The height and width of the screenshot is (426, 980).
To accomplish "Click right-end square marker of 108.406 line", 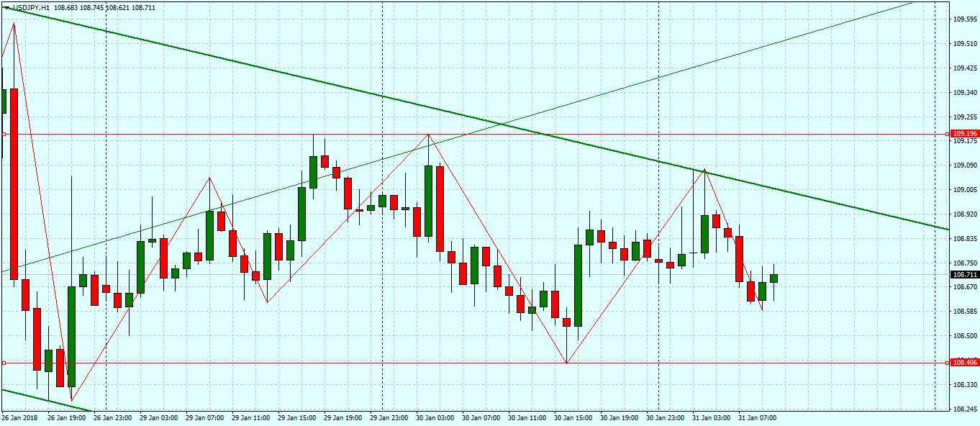I will 946,363.
